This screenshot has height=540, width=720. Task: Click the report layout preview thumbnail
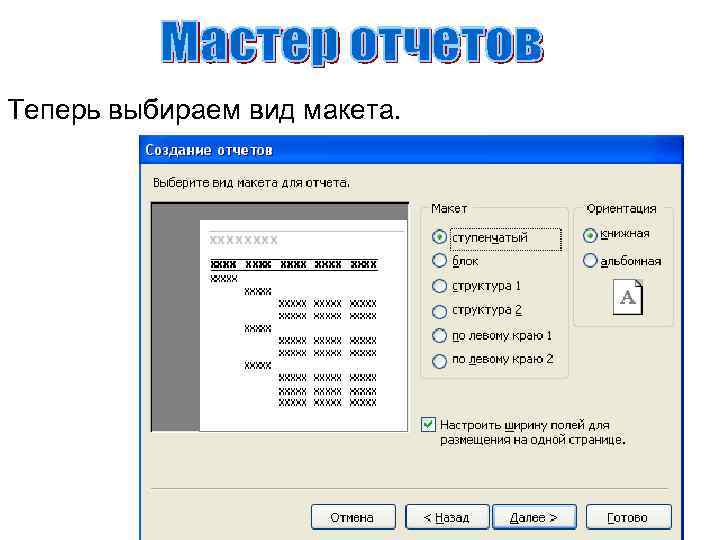coord(280,317)
